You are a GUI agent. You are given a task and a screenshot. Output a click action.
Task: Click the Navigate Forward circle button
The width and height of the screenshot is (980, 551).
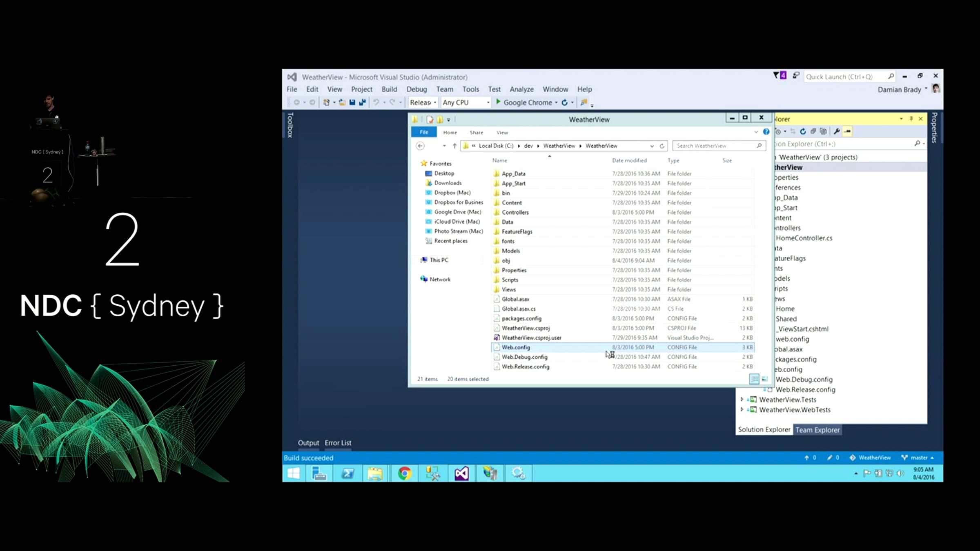click(312, 102)
